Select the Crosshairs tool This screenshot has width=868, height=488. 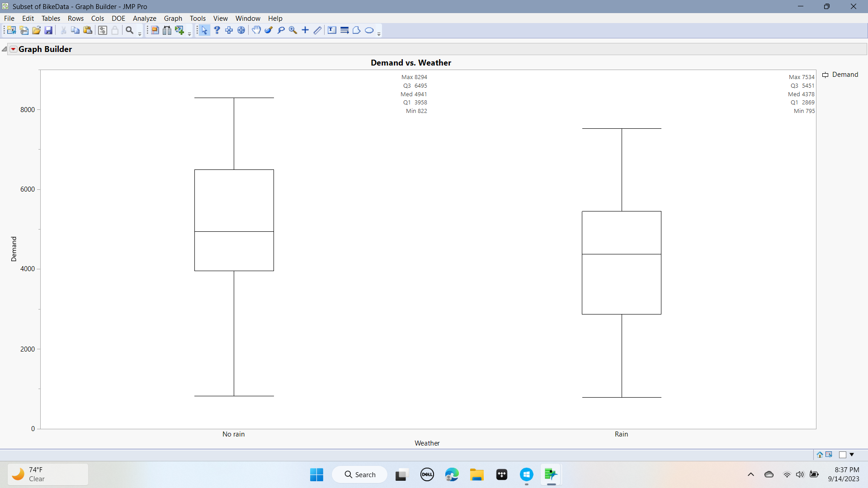(x=305, y=30)
